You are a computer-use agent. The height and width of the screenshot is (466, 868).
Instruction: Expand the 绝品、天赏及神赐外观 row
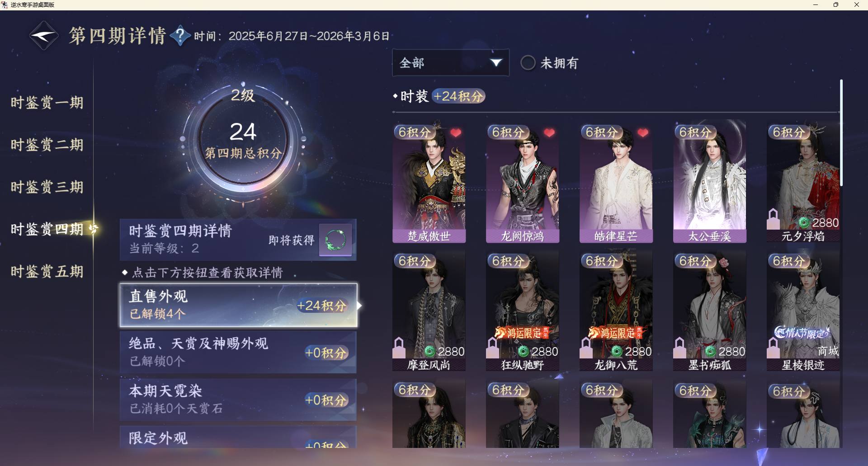click(238, 352)
